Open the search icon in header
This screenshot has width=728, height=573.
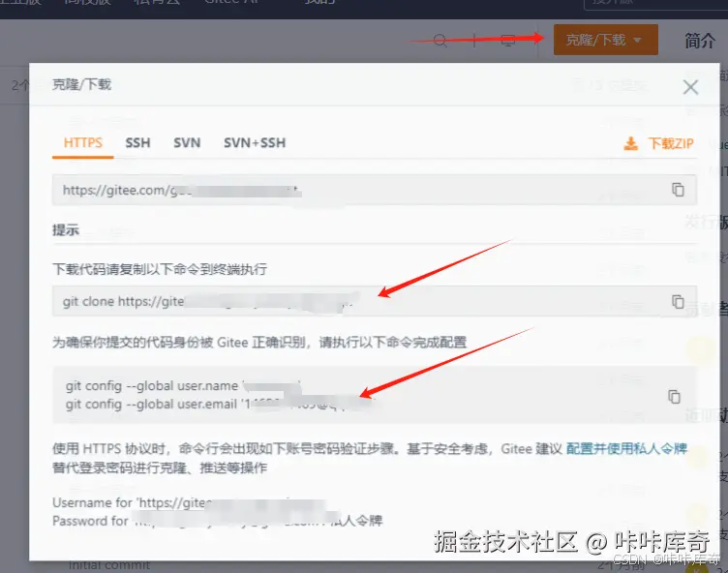440,41
